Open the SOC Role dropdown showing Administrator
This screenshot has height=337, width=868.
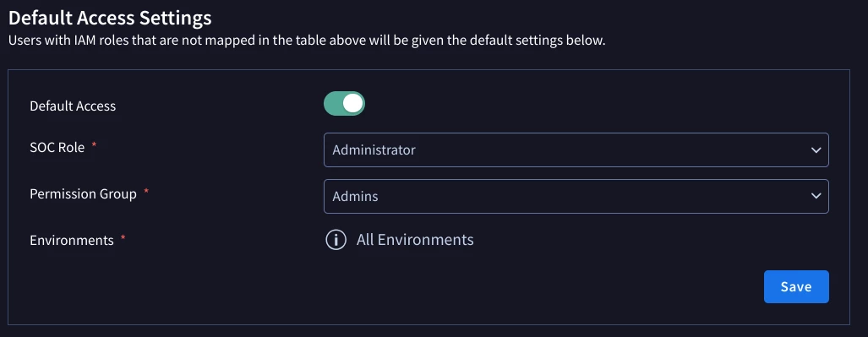click(576, 150)
